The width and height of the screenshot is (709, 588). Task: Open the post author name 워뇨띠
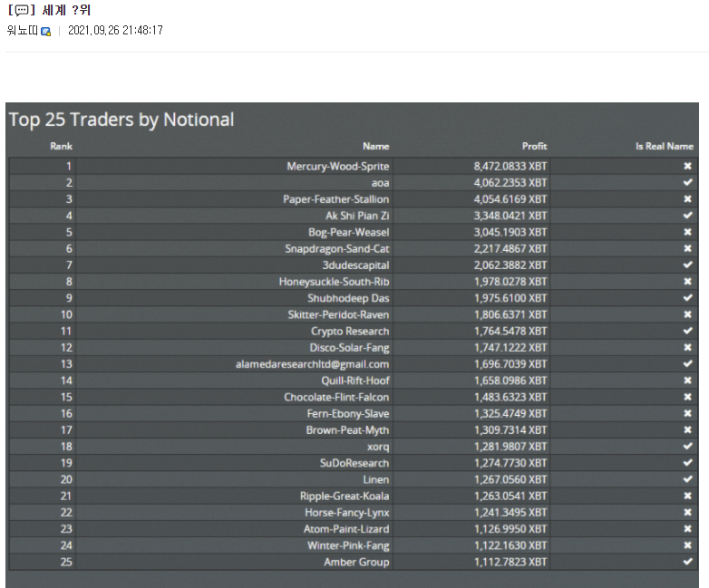coord(23,31)
